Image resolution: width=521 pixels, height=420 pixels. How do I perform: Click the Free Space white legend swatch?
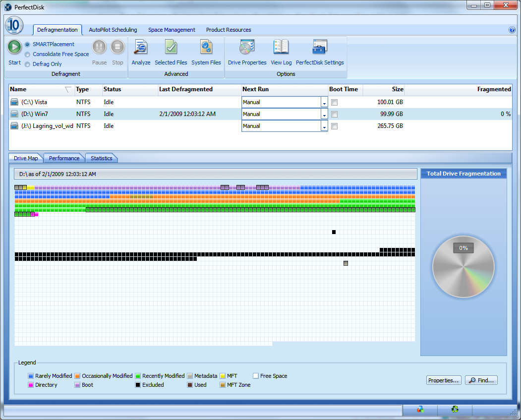click(256, 376)
